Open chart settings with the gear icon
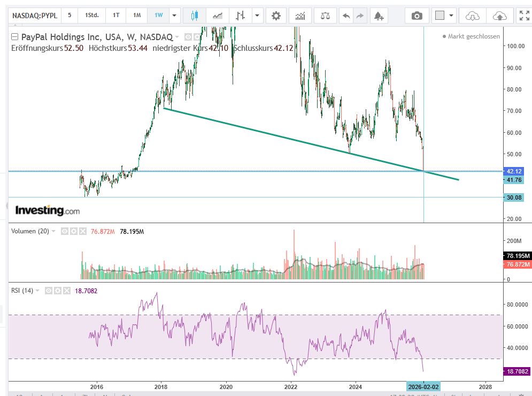This screenshot has height=396, width=532. point(276,16)
